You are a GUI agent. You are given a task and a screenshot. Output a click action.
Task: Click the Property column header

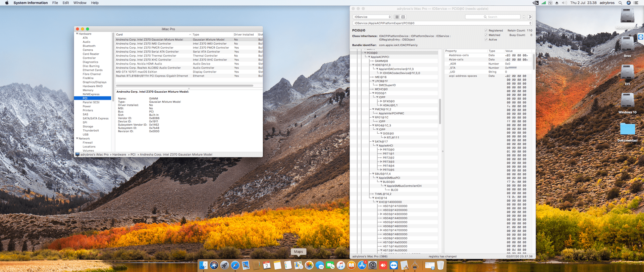pos(466,51)
